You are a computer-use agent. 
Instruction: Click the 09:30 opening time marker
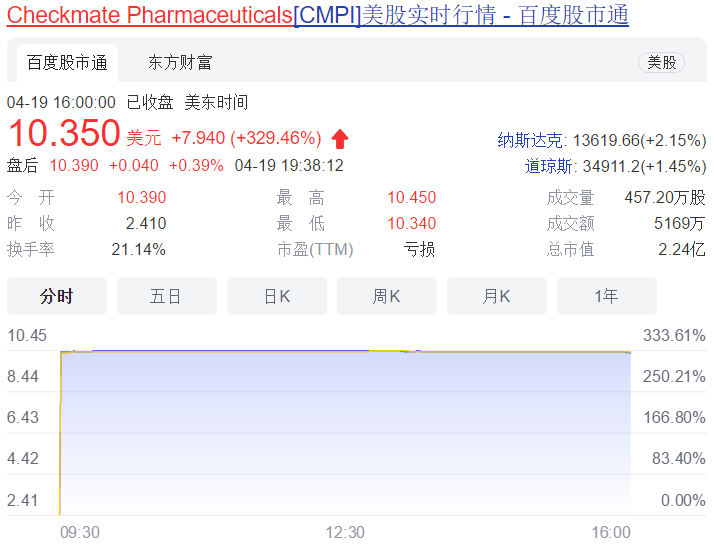pyautogui.click(x=80, y=532)
